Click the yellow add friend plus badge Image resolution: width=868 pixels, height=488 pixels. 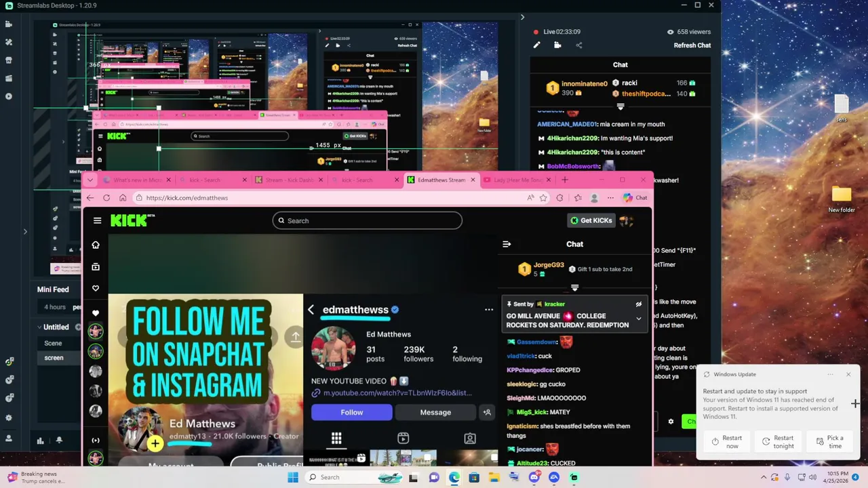click(x=155, y=444)
